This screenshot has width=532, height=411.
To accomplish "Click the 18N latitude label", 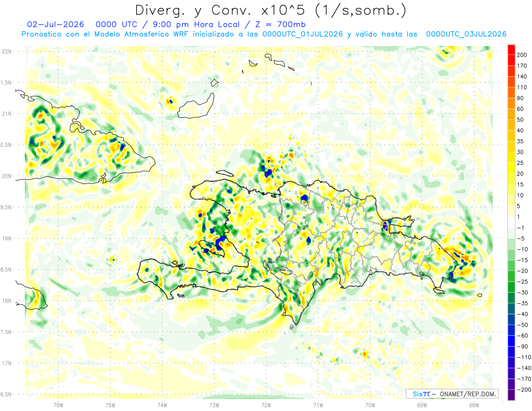I will [x=6, y=301].
